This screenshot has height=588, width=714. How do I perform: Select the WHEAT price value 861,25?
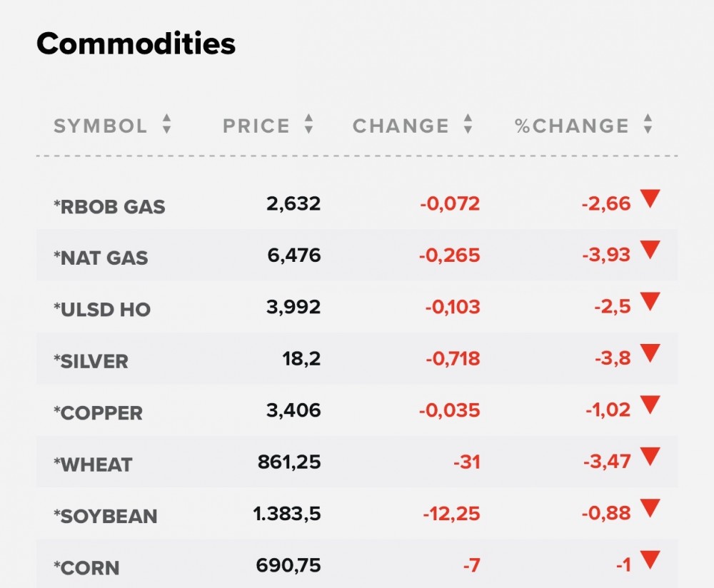pos(289,462)
